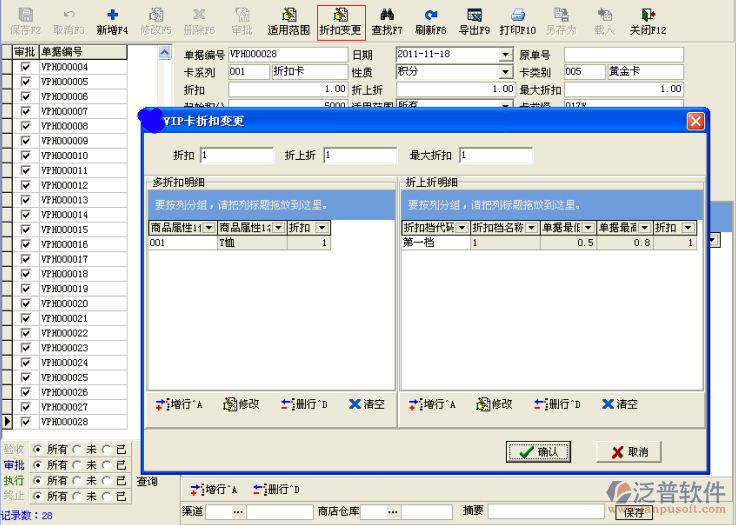Click 清空 in the 折上折明细 panel
This screenshot has width=736, height=525.
pos(618,404)
